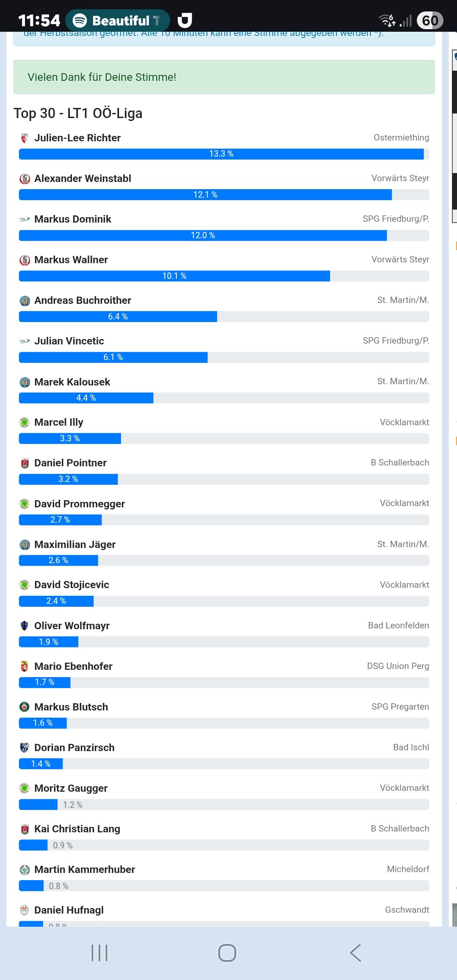
Task: Tap St. Martin crest beside Andreas Buchroither
Action: (25, 301)
